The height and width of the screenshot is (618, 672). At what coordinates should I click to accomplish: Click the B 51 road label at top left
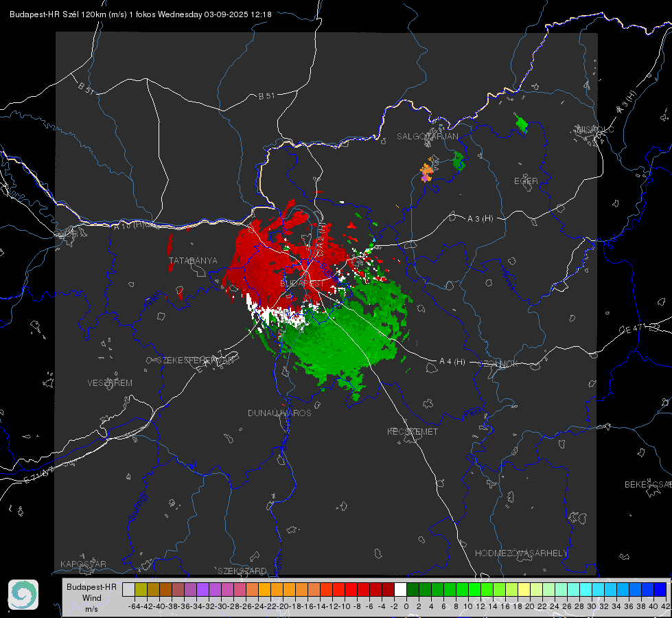pos(86,88)
